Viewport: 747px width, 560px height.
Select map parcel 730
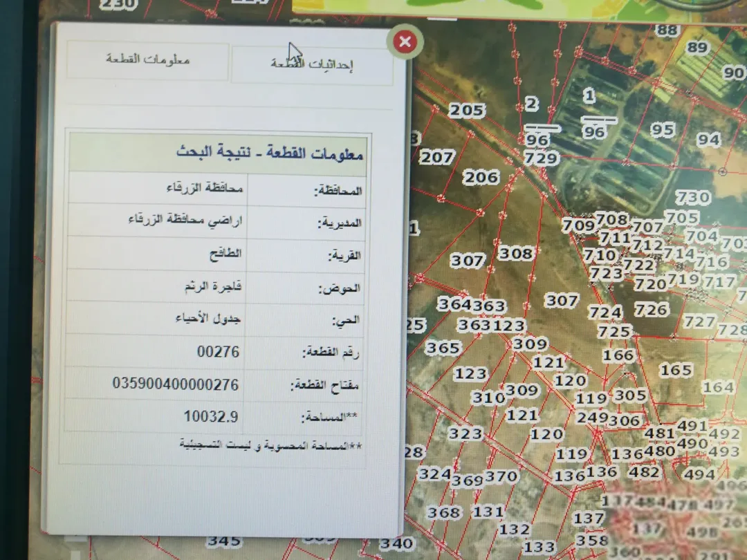[693, 197]
